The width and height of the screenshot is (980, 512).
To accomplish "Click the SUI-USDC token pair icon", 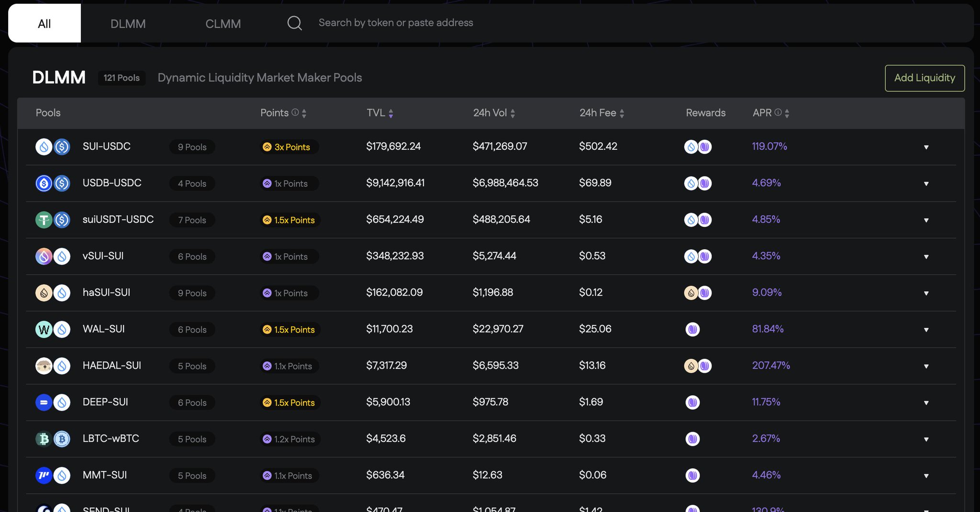I will [53, 146].
